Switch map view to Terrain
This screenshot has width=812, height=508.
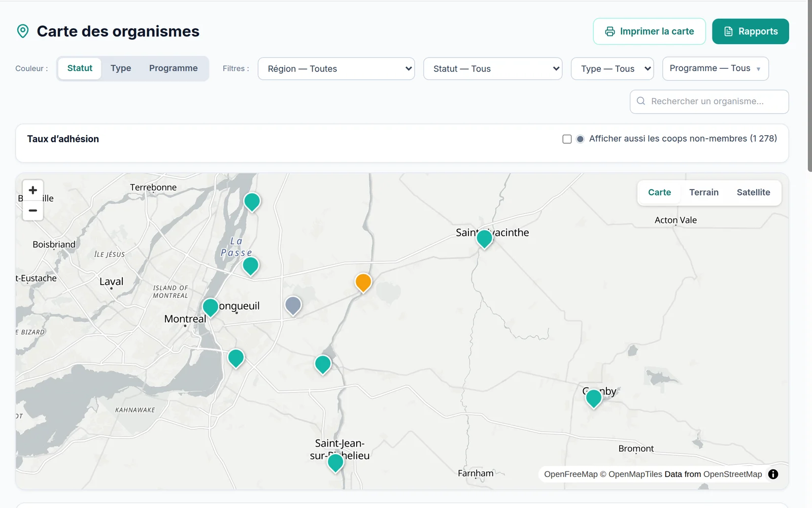[x=704, y=193]
